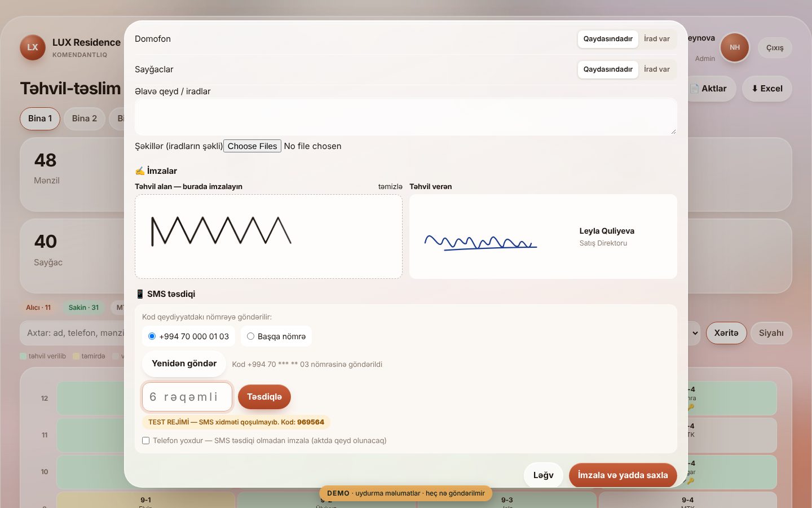Export with the Excel button
The height and width of the screenshot is (508, 812).
767,89
